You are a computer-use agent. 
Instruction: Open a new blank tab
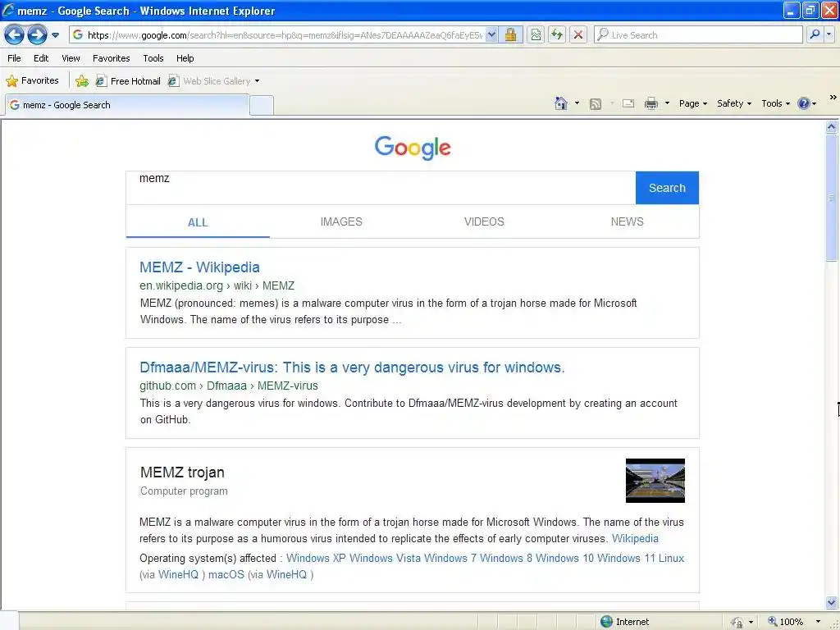(262, 105)
